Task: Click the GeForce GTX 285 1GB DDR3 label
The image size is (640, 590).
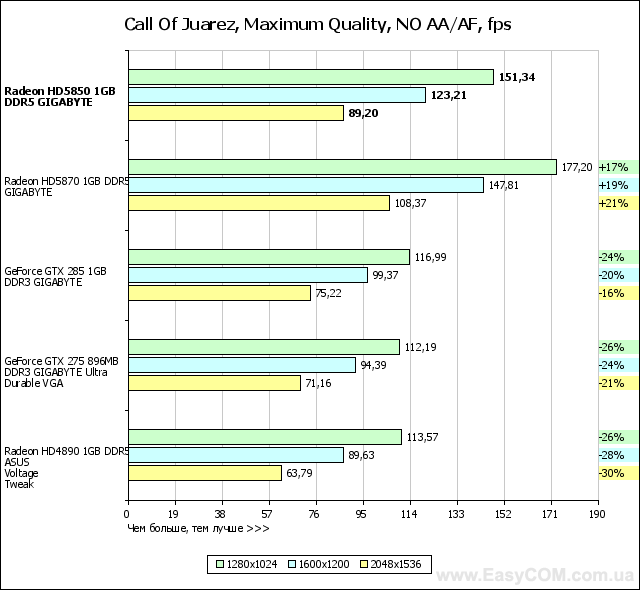Action: tap(56, 277)
